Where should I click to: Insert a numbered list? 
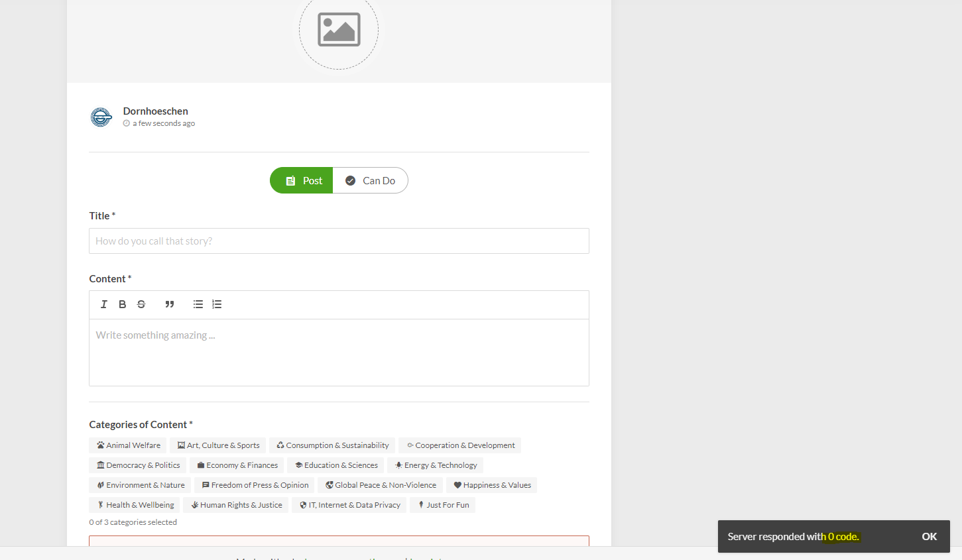coord(217,304)
